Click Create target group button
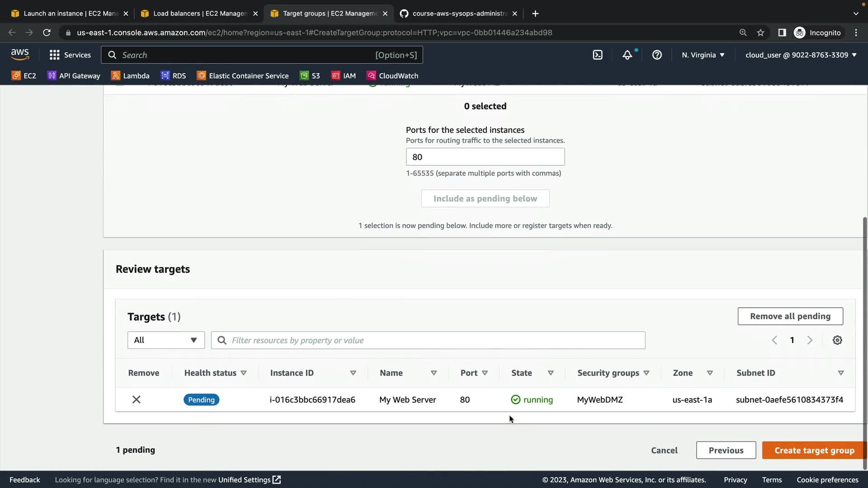 click(x=814, y=450)
